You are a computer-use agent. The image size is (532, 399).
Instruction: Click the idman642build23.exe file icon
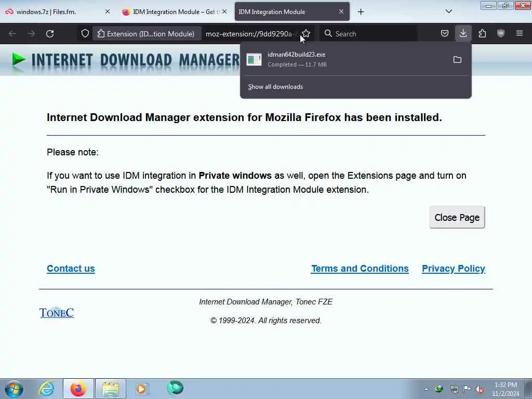[254, 60]
